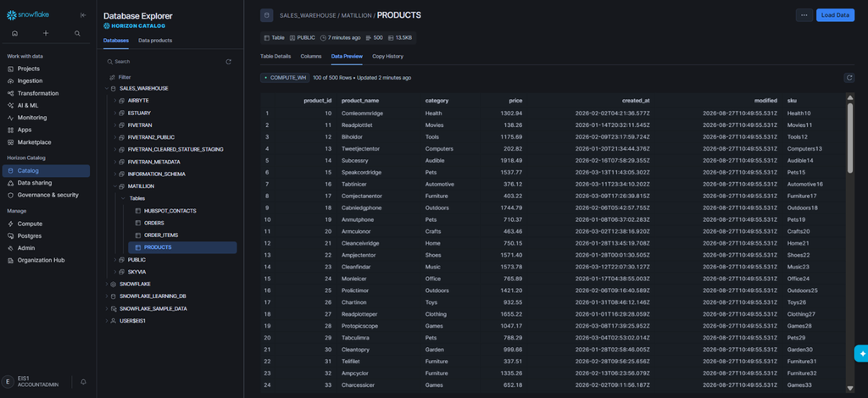
Task: Open the floating AI assistant sparkle button
Action: (x=862, y=354)
